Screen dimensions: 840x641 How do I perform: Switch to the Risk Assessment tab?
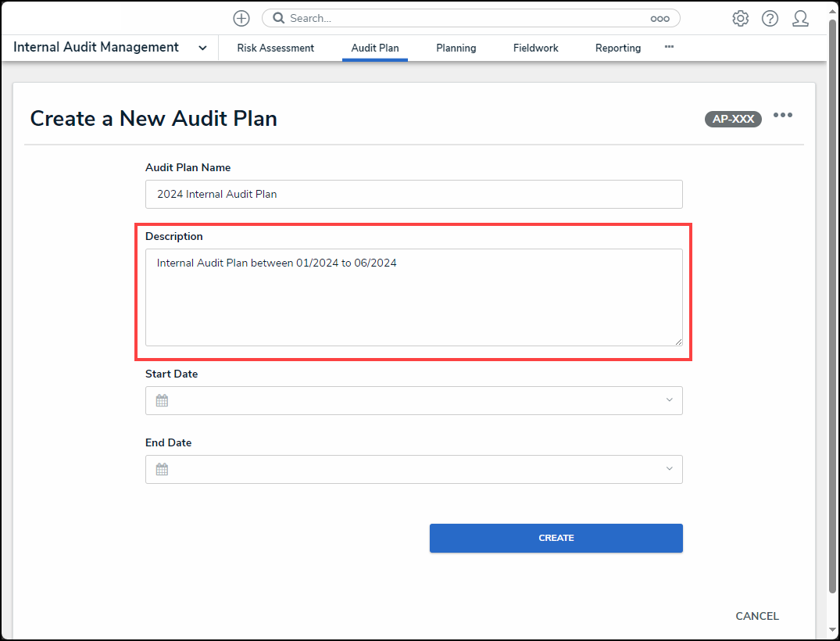pos(275,48)
